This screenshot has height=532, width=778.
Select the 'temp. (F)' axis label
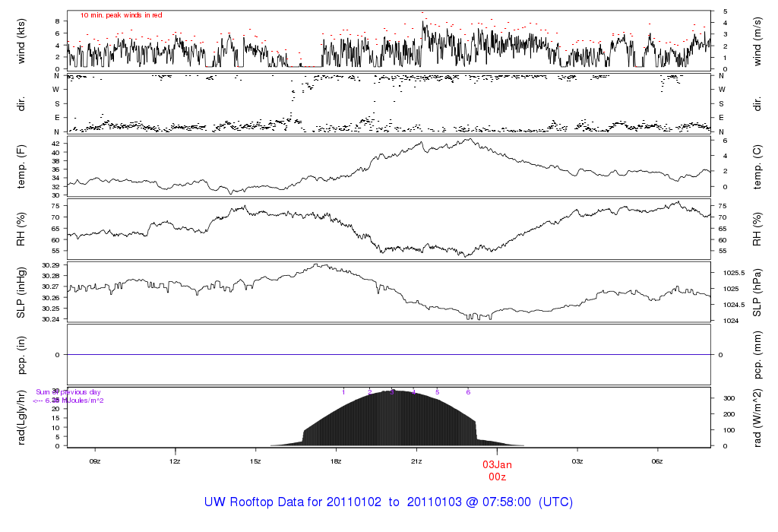[21, 166]
